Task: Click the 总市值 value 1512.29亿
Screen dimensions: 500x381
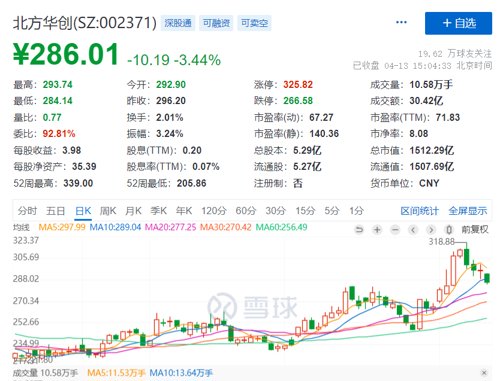Action: click(432, 150)
